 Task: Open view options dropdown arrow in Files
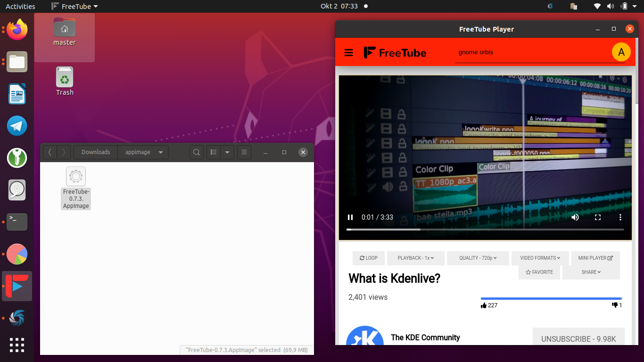point(227,152)
